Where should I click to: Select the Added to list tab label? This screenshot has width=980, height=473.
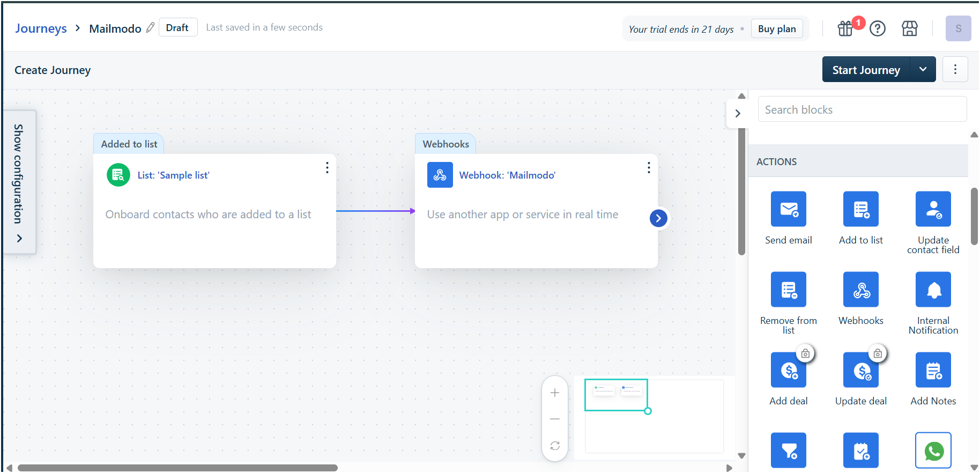tap(129, 144)
